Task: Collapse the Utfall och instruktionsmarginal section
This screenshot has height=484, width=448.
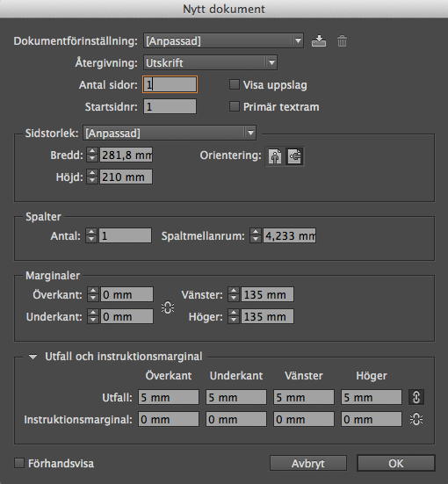Action: [33, 357]
